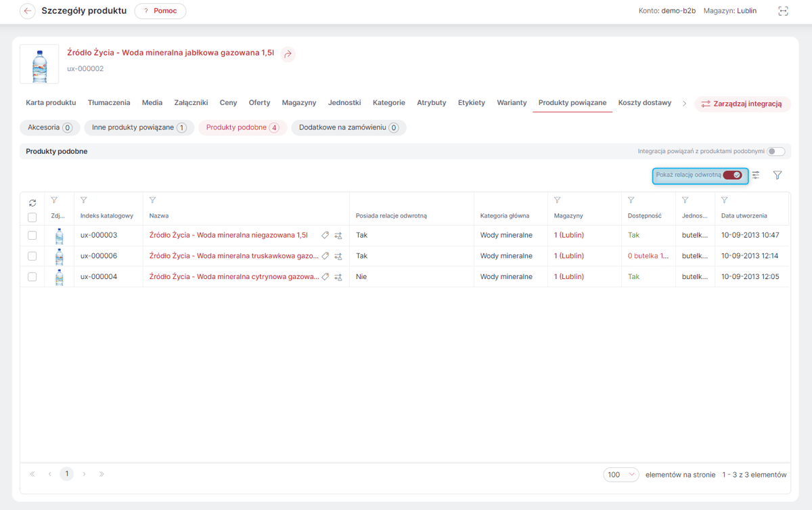This screenshot has height=510, width=812.
Task: Open the Media tab
Action: click(x=152, y=103)
